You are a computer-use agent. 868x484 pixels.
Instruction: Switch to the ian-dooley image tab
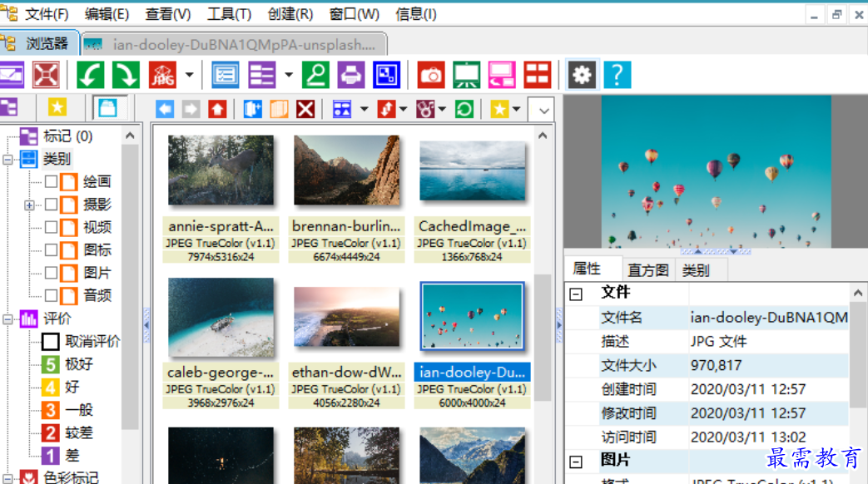click(x=234, y=44)
